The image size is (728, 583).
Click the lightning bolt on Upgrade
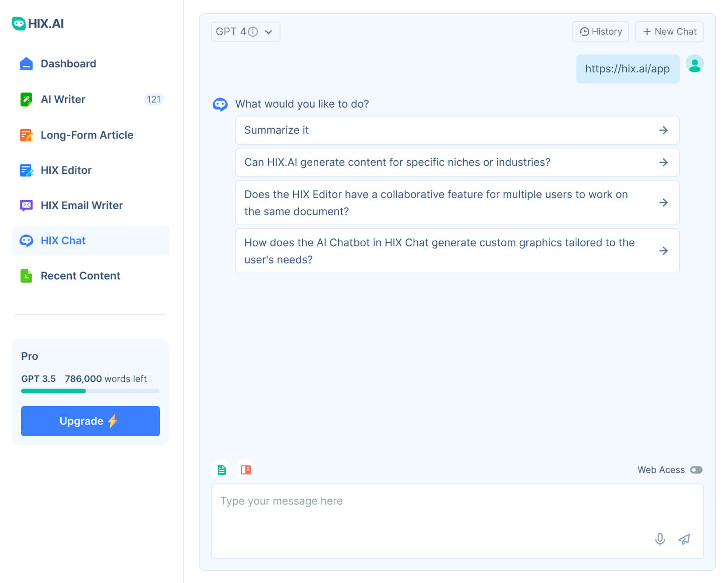[113, 421]
